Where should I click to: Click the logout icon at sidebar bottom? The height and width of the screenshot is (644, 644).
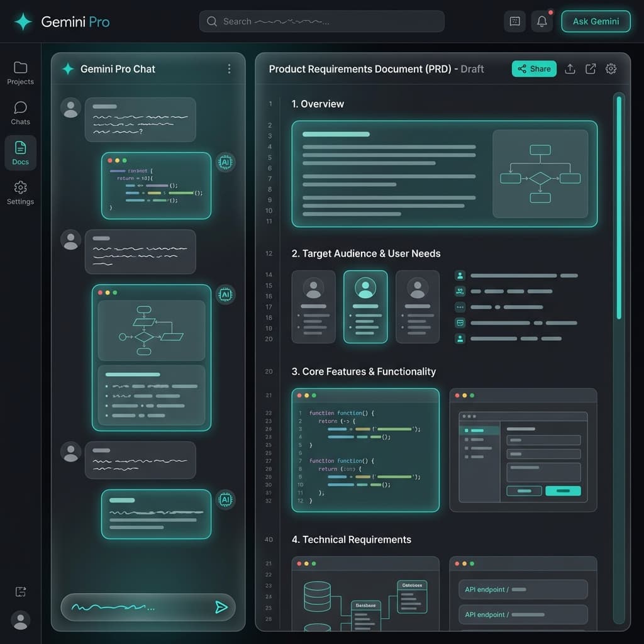coord(21,591)
